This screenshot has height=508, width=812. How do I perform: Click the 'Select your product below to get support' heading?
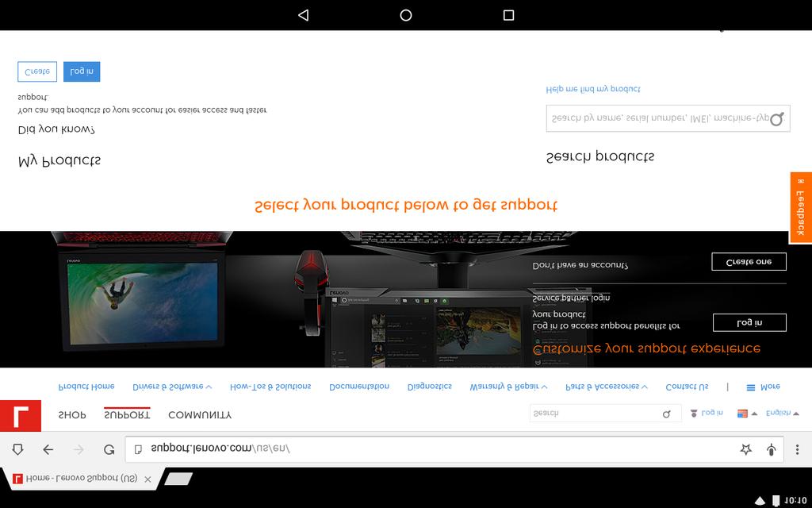coord(406,206)
